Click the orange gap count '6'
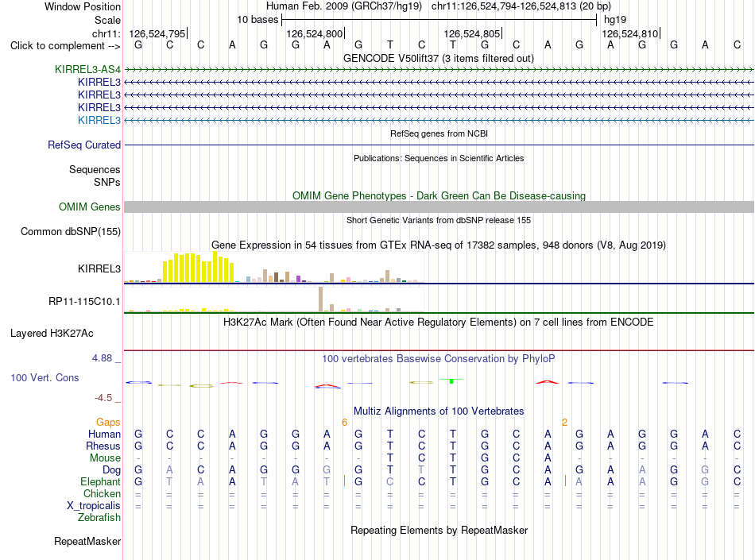This screenshot has height=560, width=755. click(344, 423)
